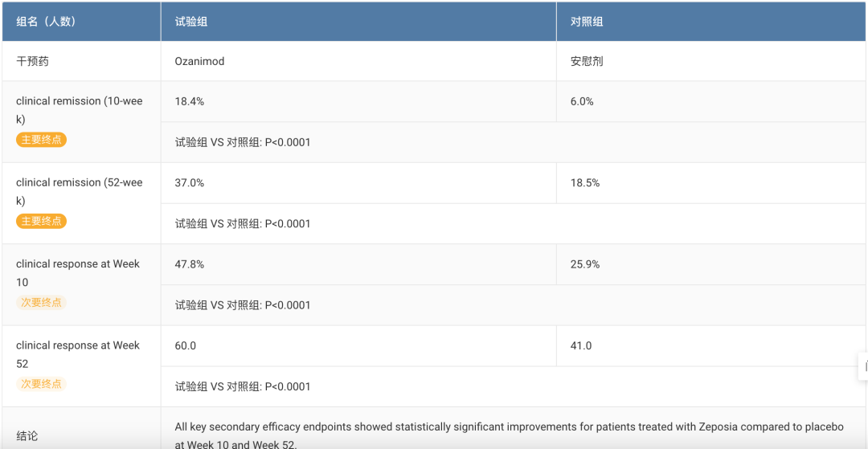
Task: Select the 对照组 column header
Action: pyautogui.click(x=587, y=22)
